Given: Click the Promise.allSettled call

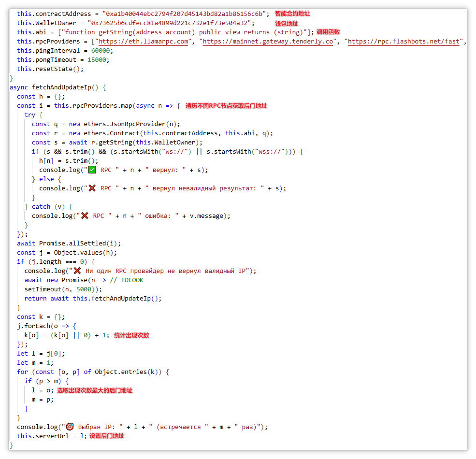Looking at the screenshot, I should point(72,243).
